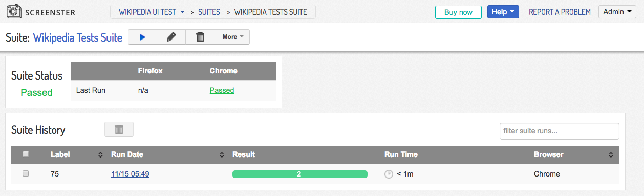Screen dimensions: 644x196
Task: Expand the Help dropdown
Action: pos(503,12)
